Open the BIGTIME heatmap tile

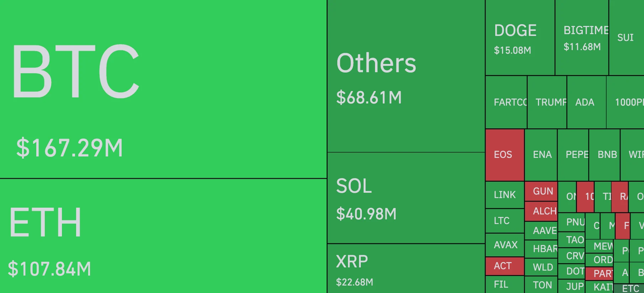click(582, 38)
